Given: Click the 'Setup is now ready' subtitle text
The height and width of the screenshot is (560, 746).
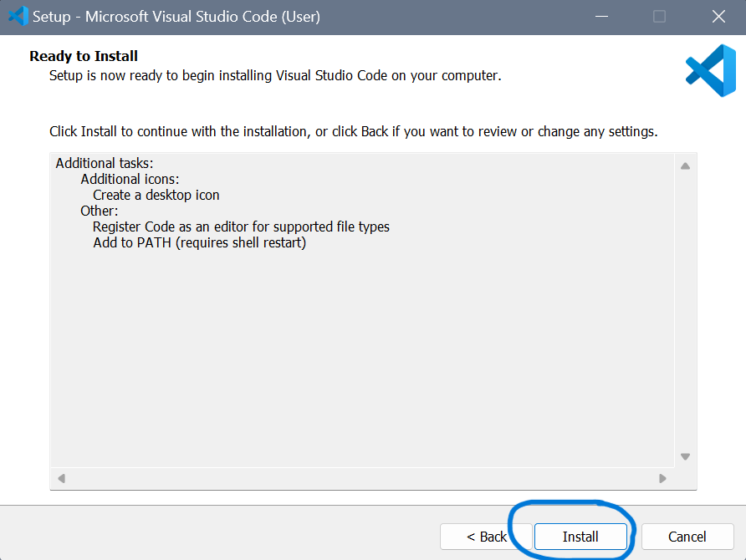Looking at the screenshot, I should tap(275, 75).
